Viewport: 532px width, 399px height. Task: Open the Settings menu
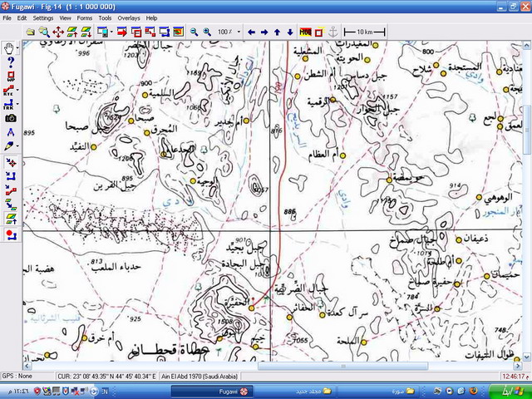[x=43, y=18]
